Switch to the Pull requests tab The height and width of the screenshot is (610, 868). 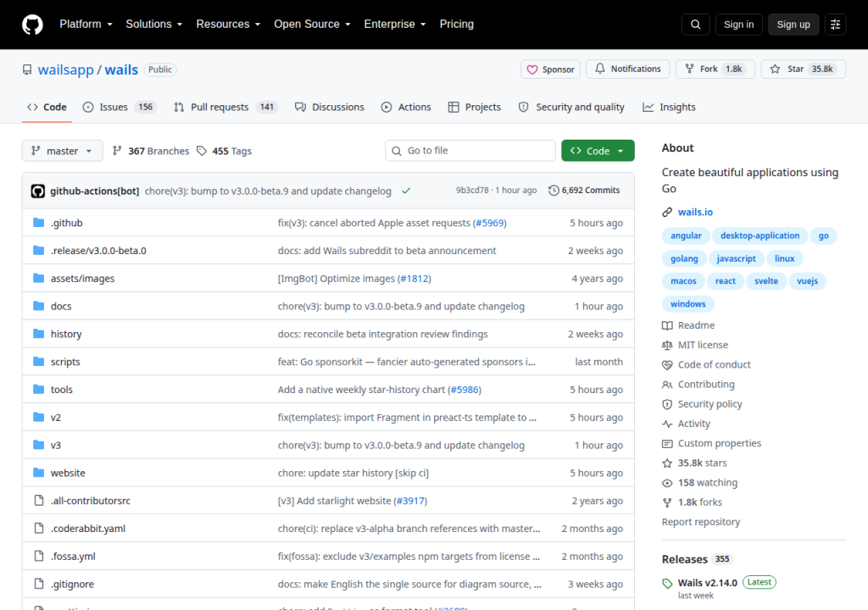(x=225, y=108)
